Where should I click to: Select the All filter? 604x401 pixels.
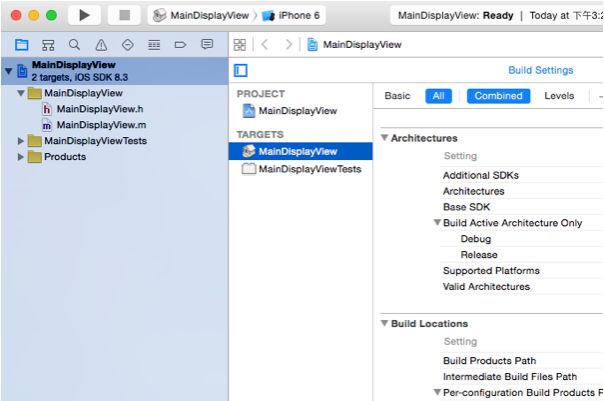tap(438, 96)
